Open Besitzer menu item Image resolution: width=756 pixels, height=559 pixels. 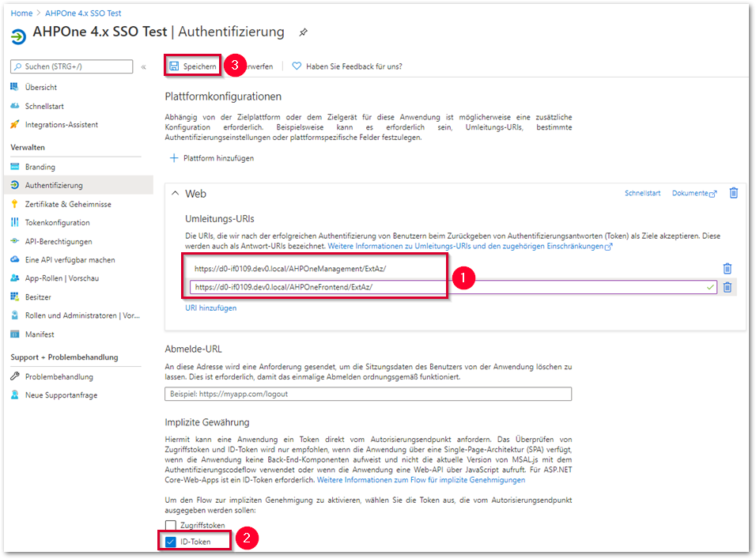[38, 296]
